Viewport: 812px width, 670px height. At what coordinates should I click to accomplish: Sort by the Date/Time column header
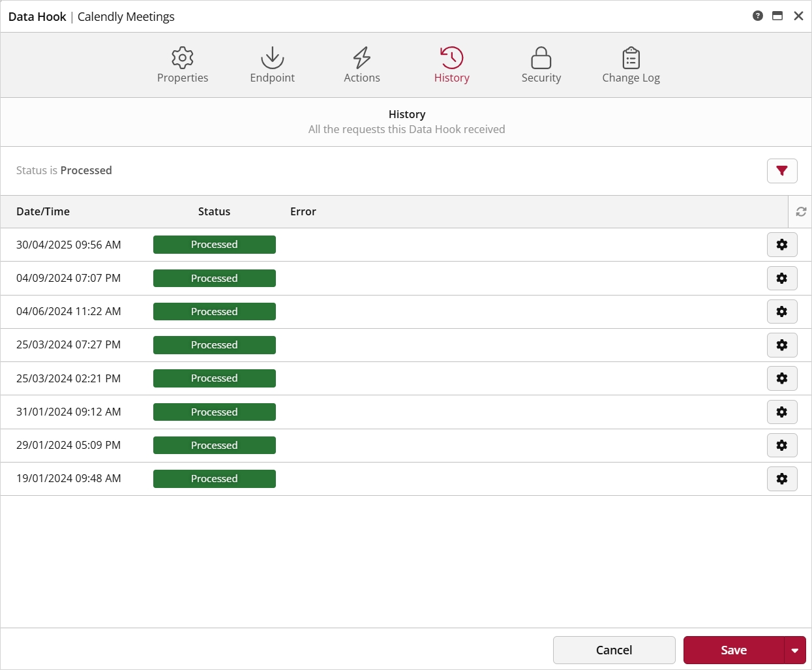[x=43, y=211]
